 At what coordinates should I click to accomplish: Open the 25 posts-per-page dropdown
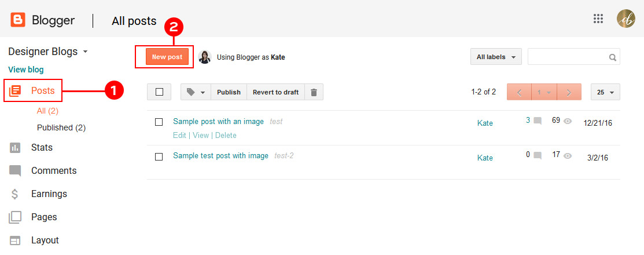point(605,92)
